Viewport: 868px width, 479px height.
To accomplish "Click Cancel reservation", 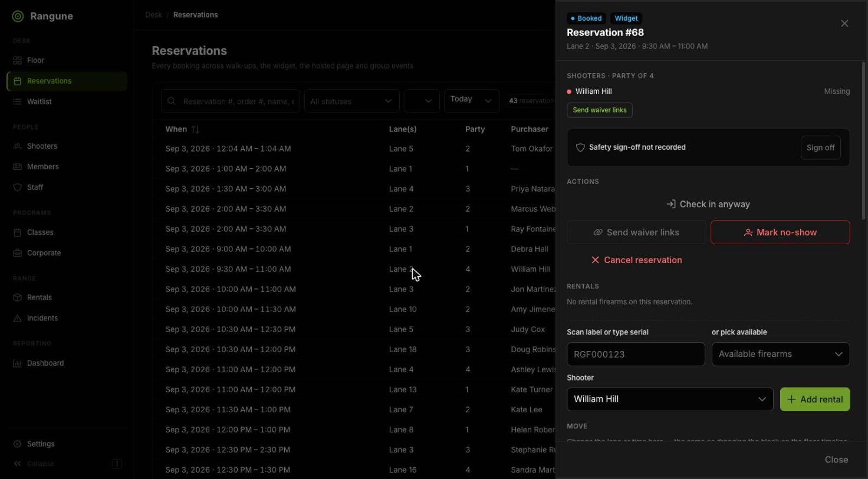I will coord(636,260).
